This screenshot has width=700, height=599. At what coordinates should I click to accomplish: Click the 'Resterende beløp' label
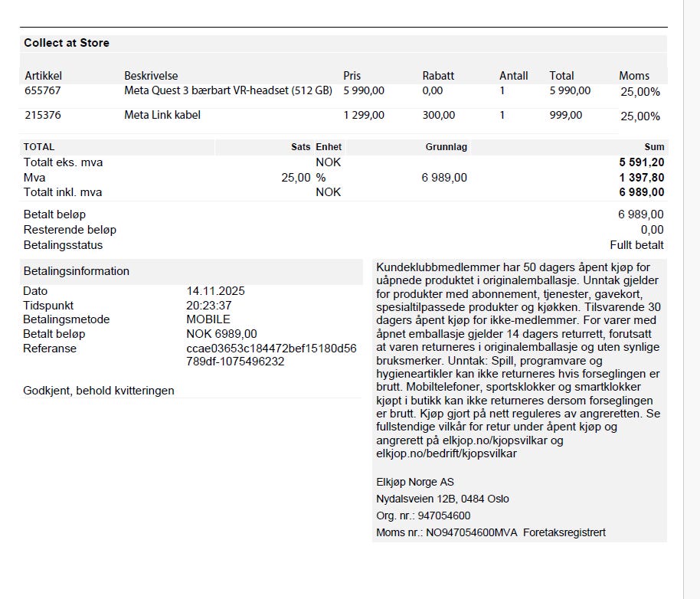tap(70, 230)
